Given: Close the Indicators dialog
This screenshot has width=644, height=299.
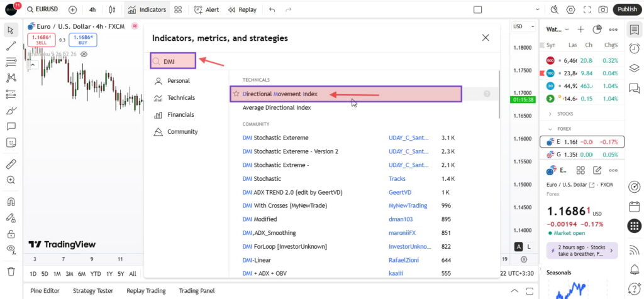Looking at the screenshot, I should click(486, 38).
